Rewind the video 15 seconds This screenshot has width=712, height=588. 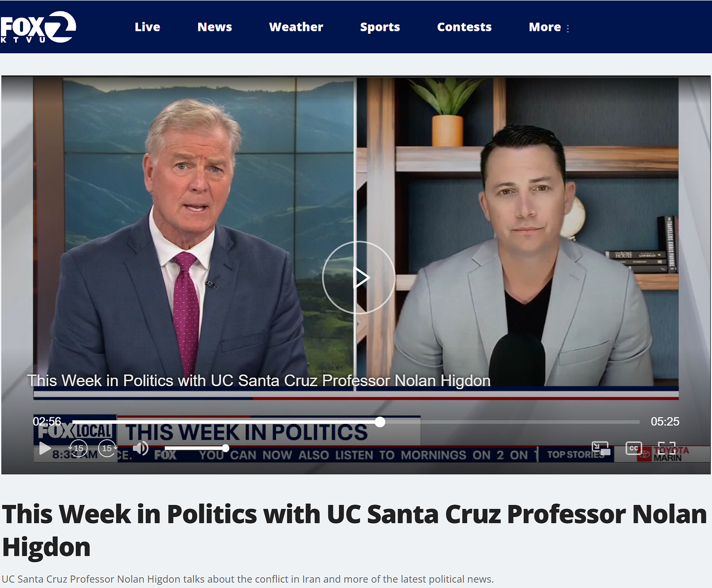pos(78,448)
